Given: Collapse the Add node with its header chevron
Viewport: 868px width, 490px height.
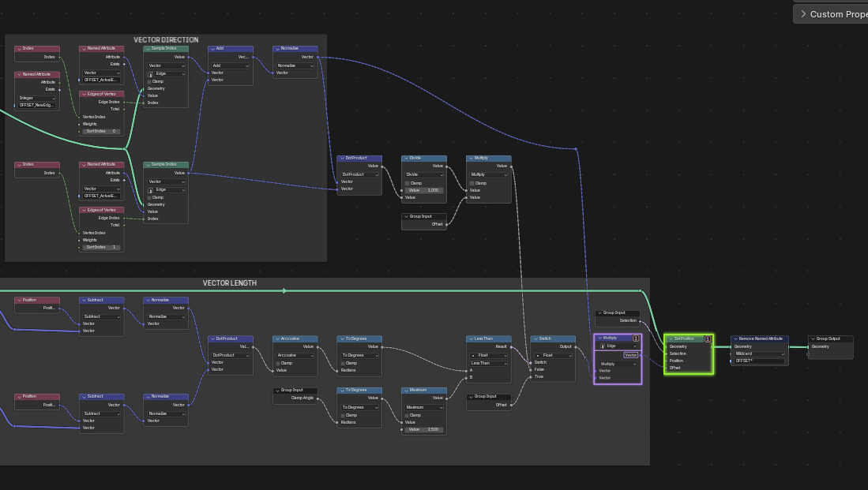Looking at the screenshot, I should tap(212, 49).
